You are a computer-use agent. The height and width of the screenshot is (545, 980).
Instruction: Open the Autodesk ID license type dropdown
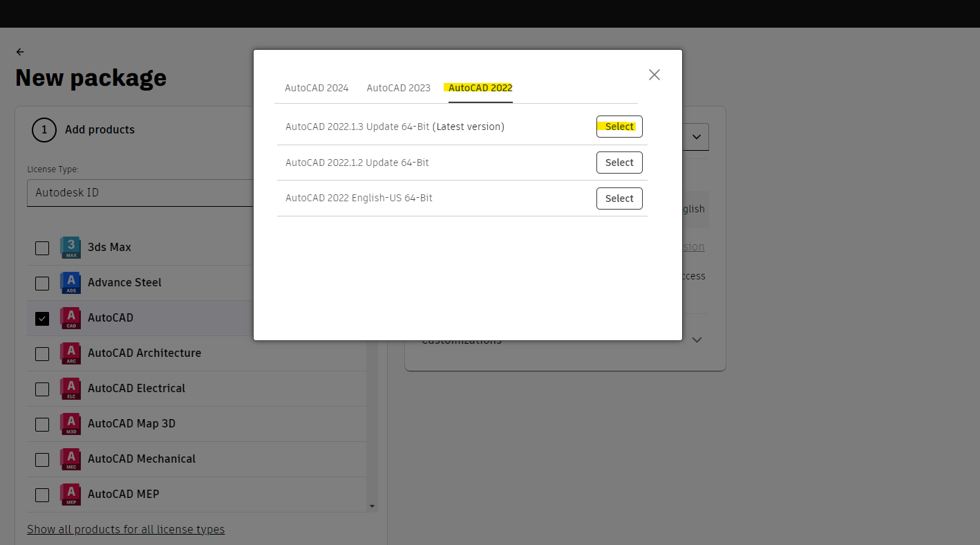[x=138, y=192]
